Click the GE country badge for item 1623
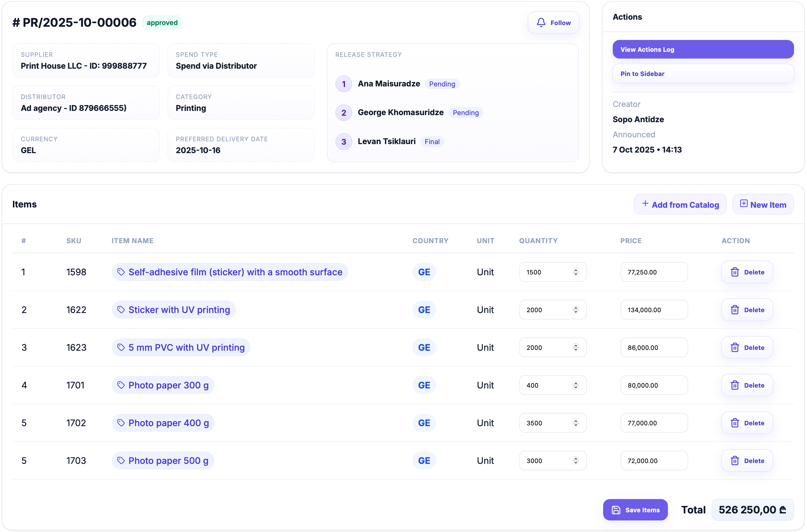This screenshot has height=532, width=807. click(424, 347)
